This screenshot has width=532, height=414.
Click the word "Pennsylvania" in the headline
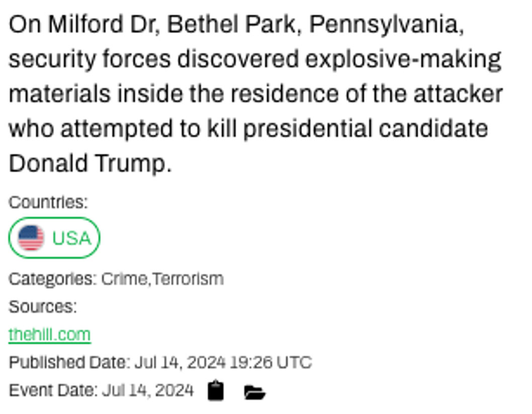click(x=386, y=25)
